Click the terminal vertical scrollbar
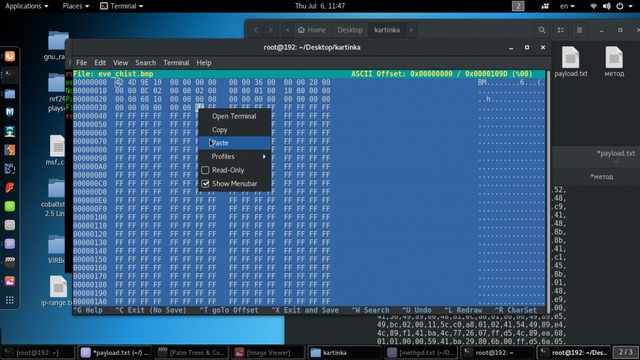 pos(548,192)
